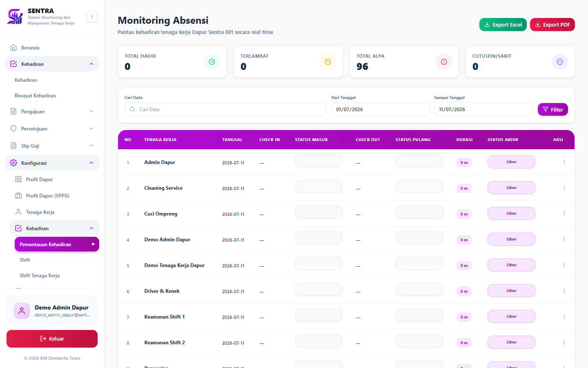Click the purple Filter button

tap(553, 110)
